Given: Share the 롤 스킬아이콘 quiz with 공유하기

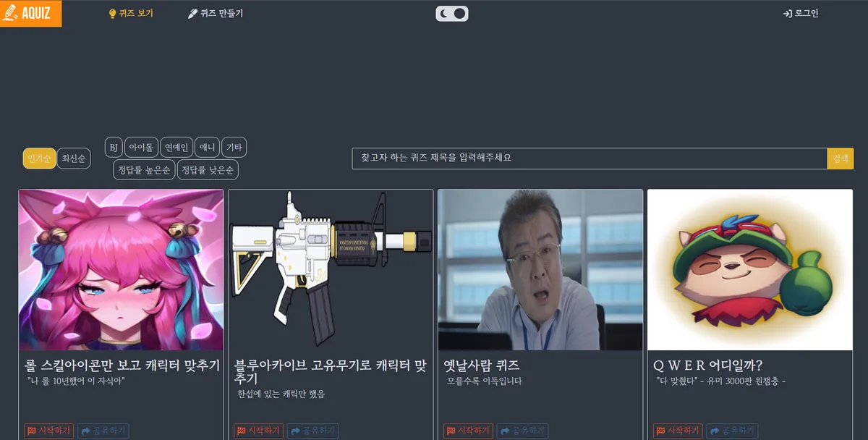Looking at the screenshot, I should [x=103, y=431].
